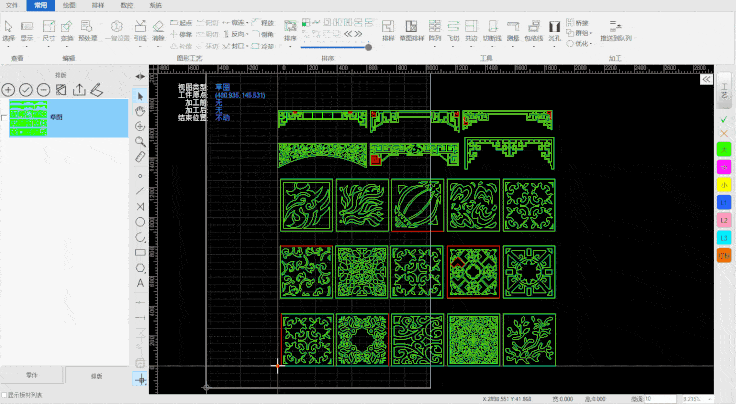Click the 引线 lead-line tool
The width and height of the screenshot is (736, 404).
[140, 31]
